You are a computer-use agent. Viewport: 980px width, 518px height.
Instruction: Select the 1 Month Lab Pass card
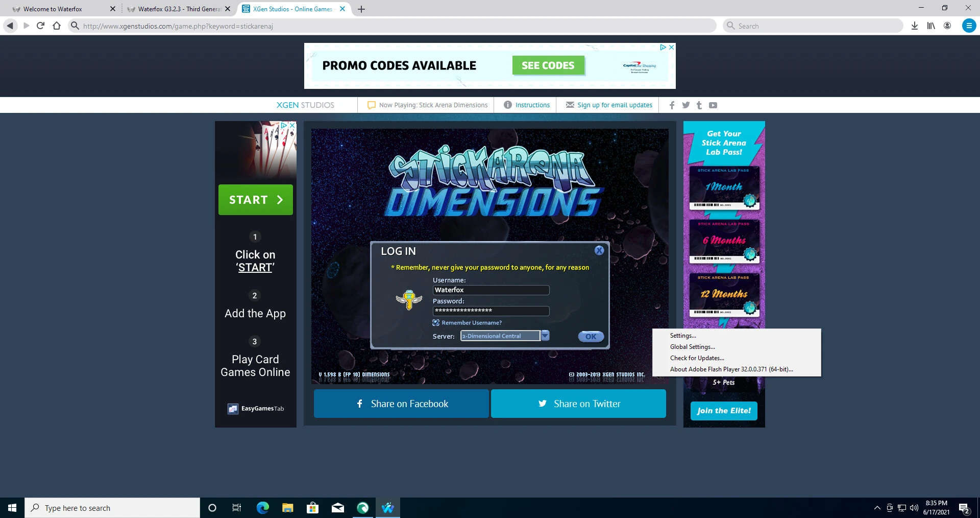[724, 188]
